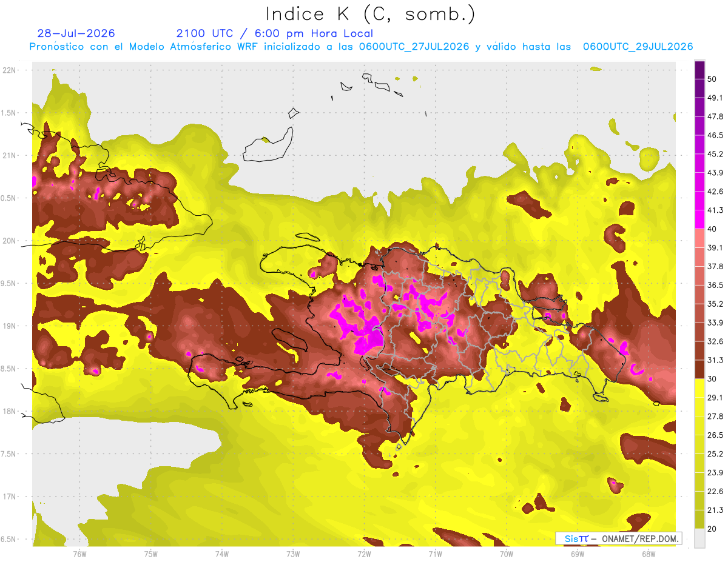Click the colorbar value '41.3'
728x562 pixels.
click(x=715, y=210)
